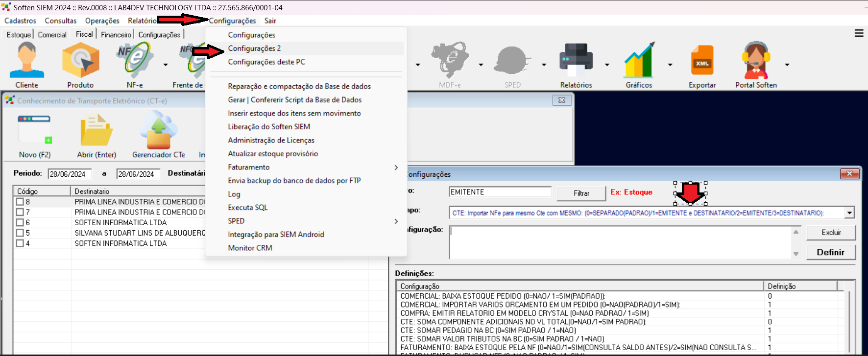Expand the Portal Soften dropdown arrow
This screenshot has height=356, width=868.
click(x=787, y=65)
